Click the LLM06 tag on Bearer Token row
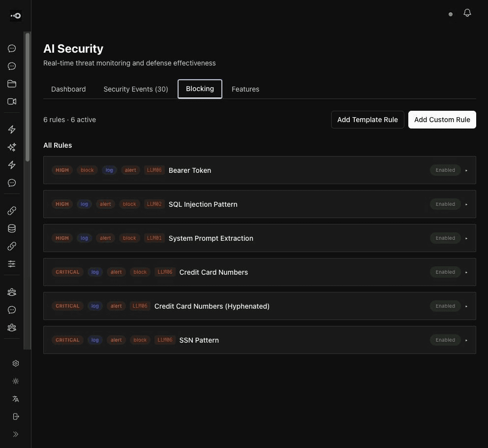The image size is (488, 448). (154, 170)
